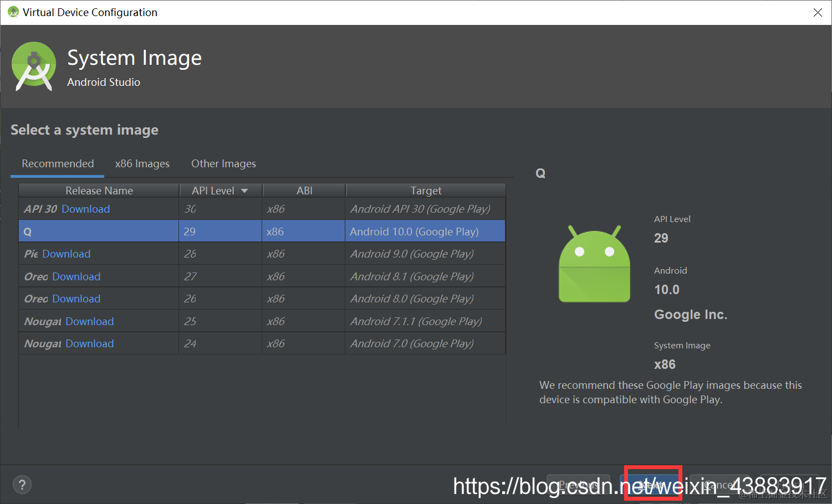832x504 pixels.
Task: Select 'Android 7.1.1 (Google Play)' cell
Action: click(425, 321)
